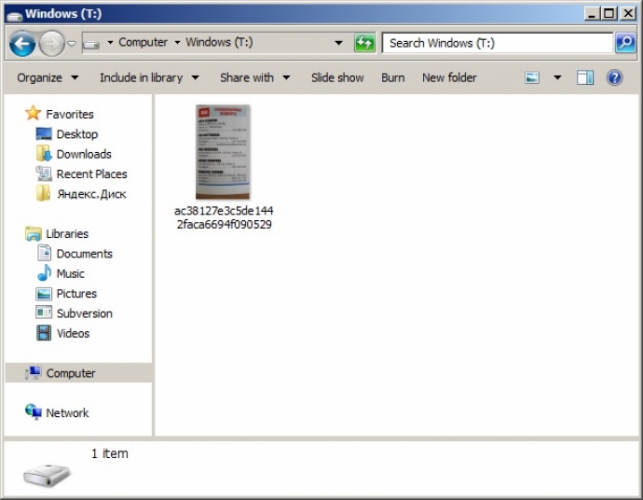Expand the arrow before Computer in address bar
Image resolution: width=643 pixels, height=500 pixels.
(x=110, y=43)
